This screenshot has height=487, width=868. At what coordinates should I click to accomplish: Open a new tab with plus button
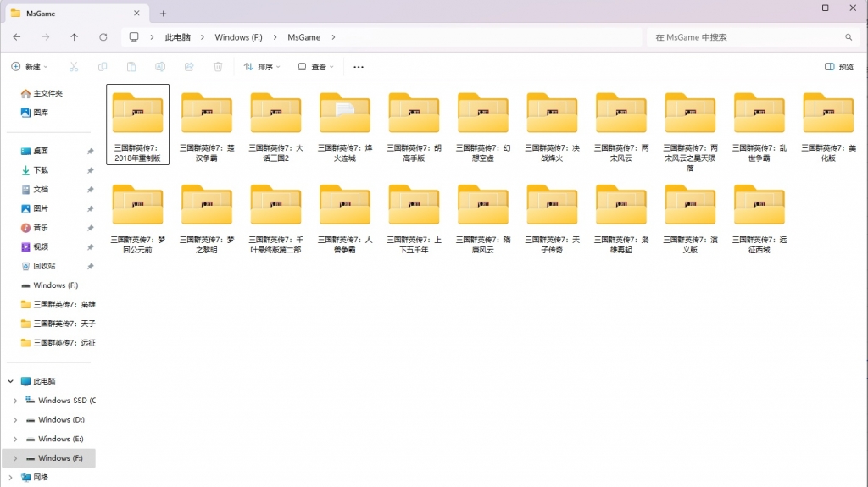pos(164,13)
